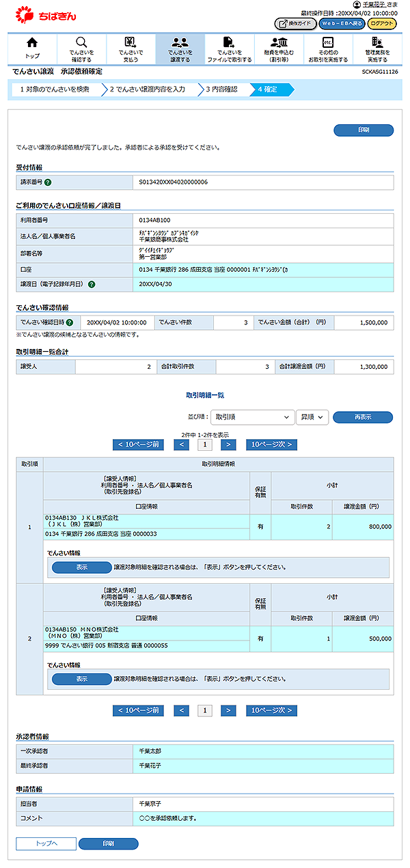410x868 pixels.
Task: Click help icon next to でんさい確認日時
Action: (70, 322)
